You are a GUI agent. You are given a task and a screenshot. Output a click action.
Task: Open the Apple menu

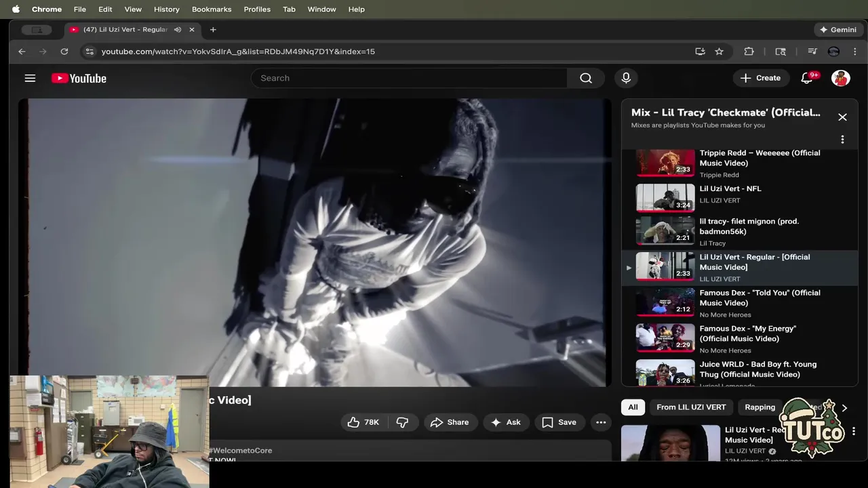point(16,9)
